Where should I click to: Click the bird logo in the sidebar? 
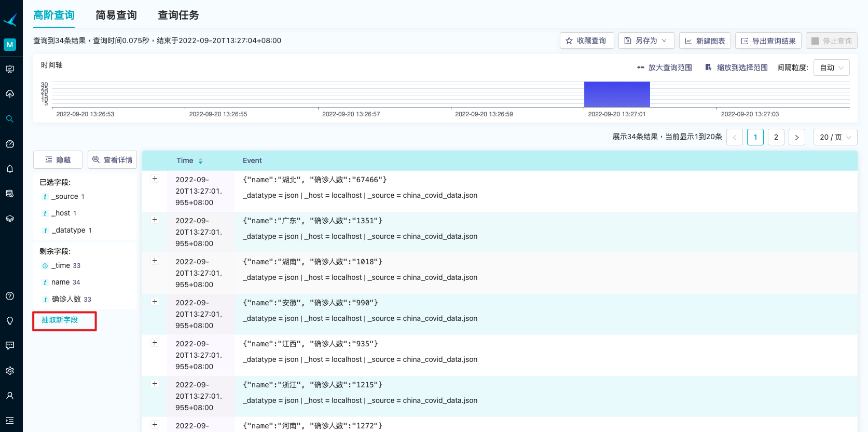[x=10, y=20]
